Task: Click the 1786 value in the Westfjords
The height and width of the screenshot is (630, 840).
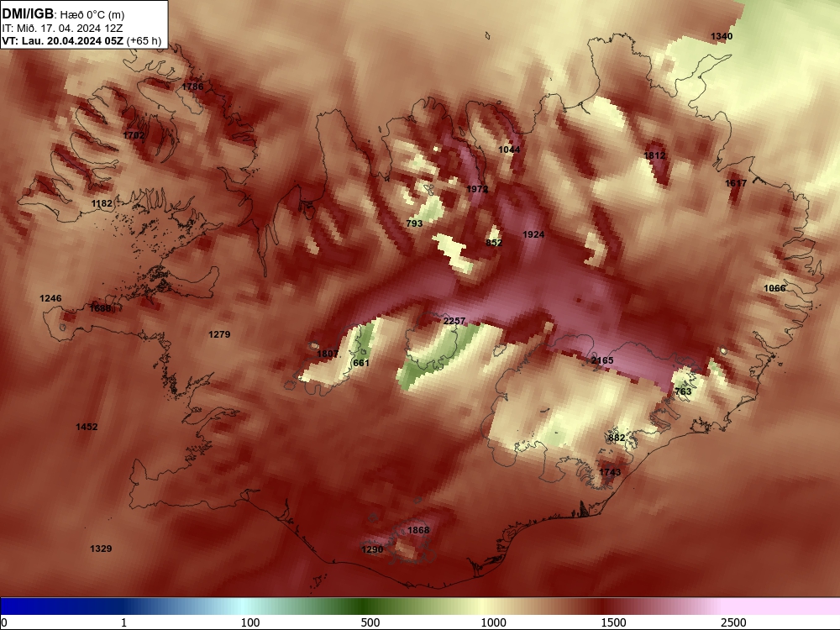Action: tap(192, 87)
